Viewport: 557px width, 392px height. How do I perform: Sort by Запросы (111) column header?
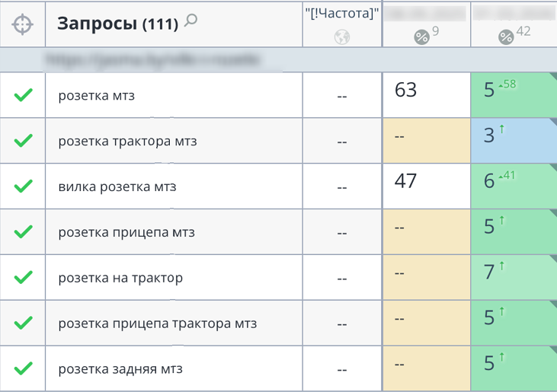pyautogui.click(x=117, y=24)
